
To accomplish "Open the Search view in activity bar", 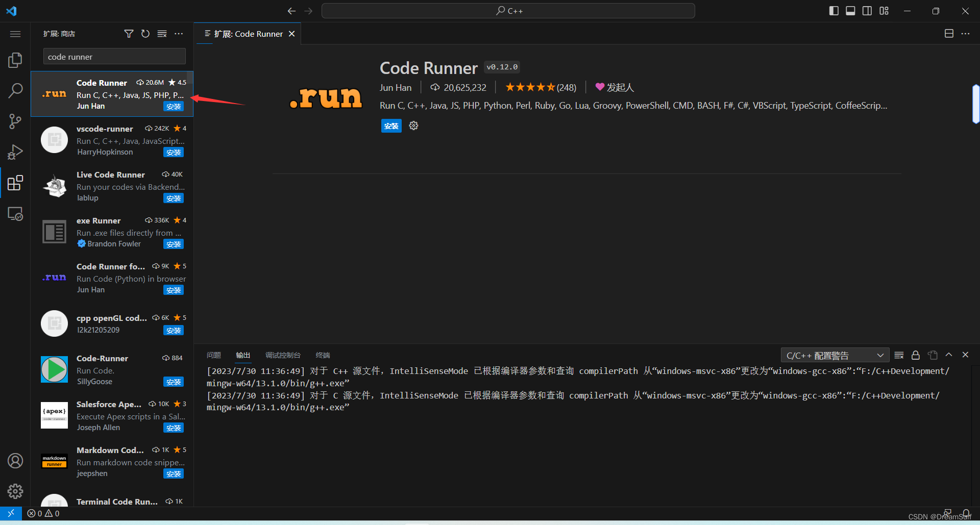I will pyautogui.click(x=15, y=91).
